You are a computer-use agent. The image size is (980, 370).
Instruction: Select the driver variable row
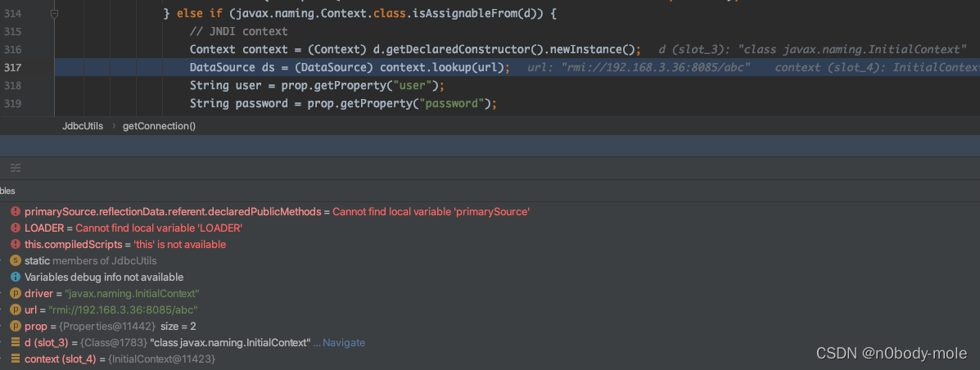click(x=490, y=293)
